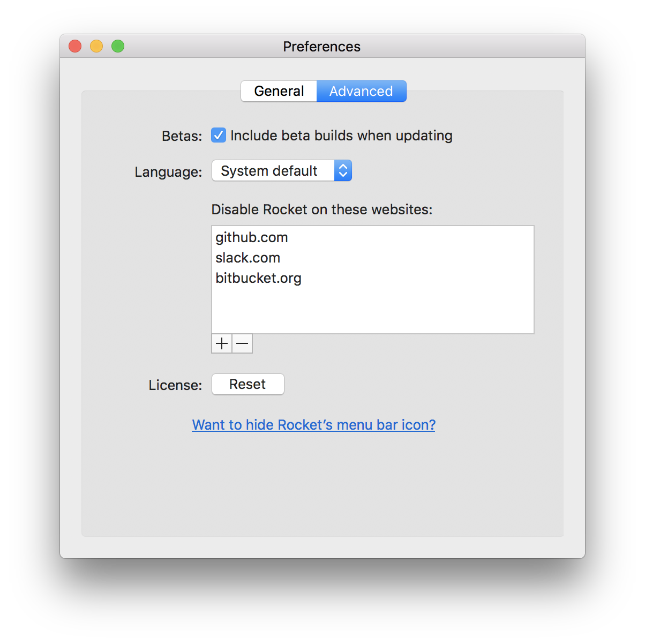This screenshot has width=645, height=644.
Task: Click the minus icon to remove a website
Action: coord(242,343)
